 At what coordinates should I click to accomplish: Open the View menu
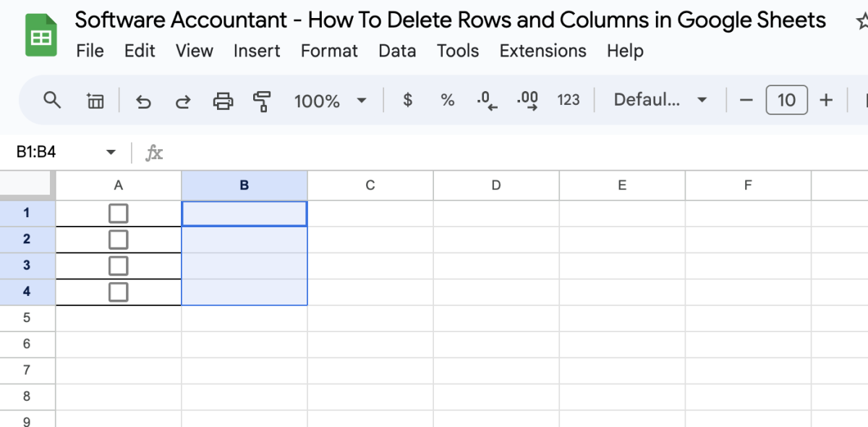click(195, 51)
